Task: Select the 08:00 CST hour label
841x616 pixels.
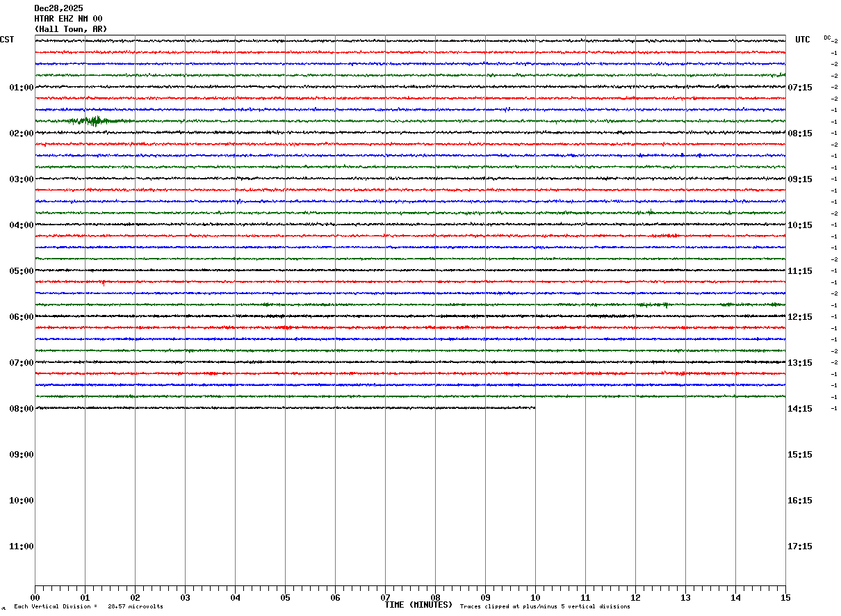Action: point(22,409)
